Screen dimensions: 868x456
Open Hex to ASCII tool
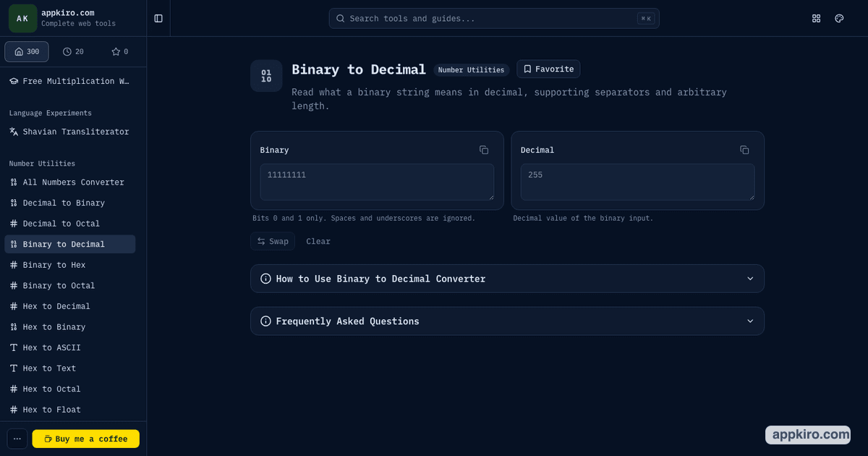pyautogui.click(x=70, y=347)
